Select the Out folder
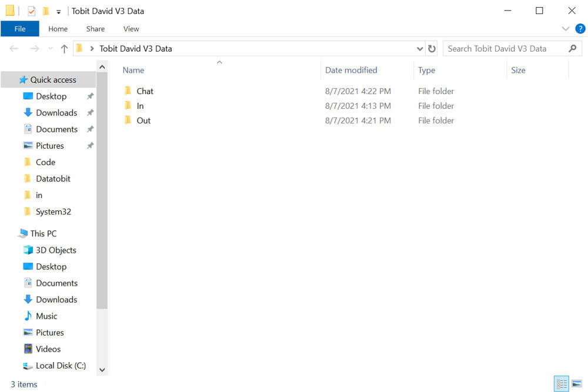Image resolution: width=588 pixels, height=392 pixels. [x=143, y=120]
